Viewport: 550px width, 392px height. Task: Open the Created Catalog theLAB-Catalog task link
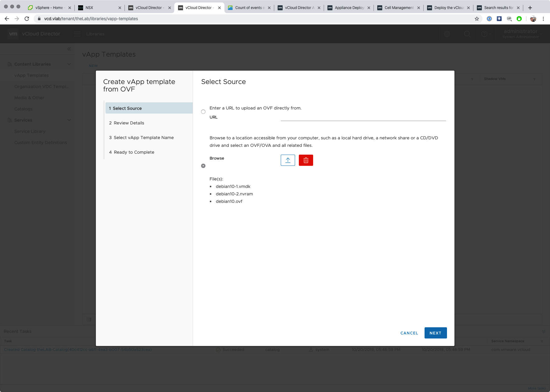point(78,350)
